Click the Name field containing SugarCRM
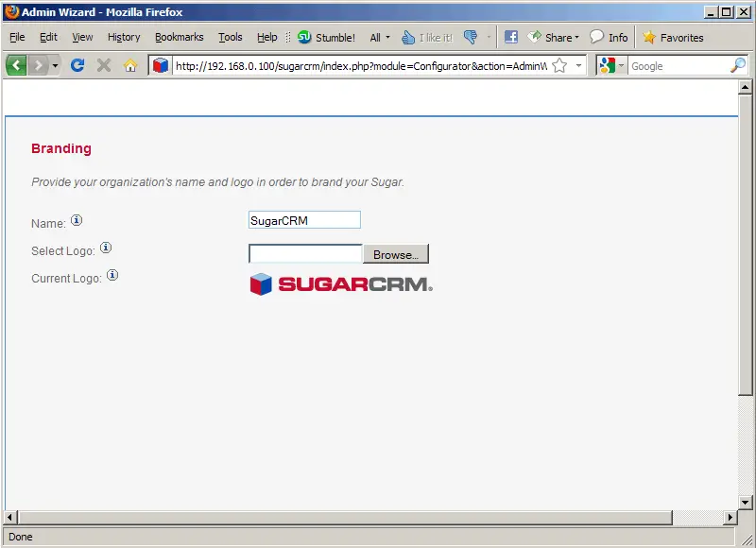Screen dimensions: 756x548 [304, 220]
